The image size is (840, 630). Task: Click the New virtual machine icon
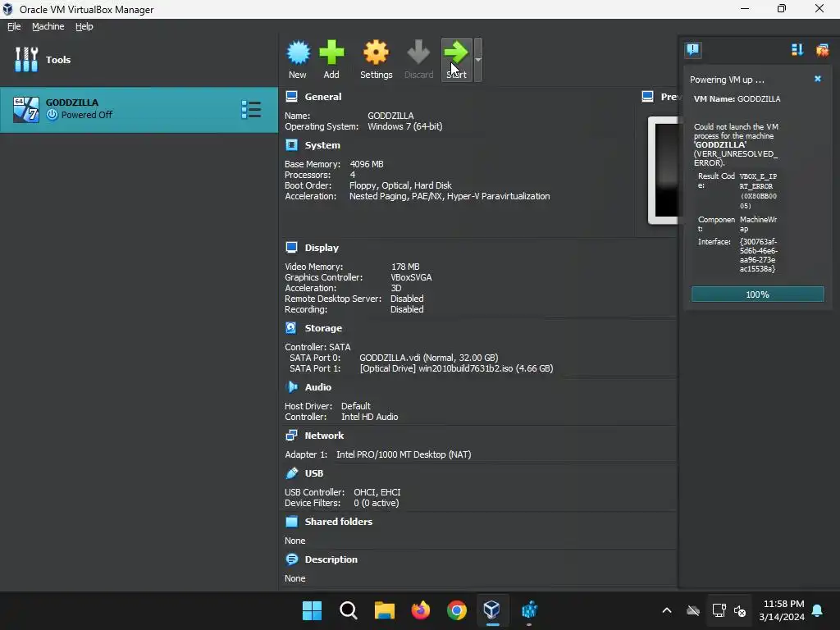tap(298, 59)
